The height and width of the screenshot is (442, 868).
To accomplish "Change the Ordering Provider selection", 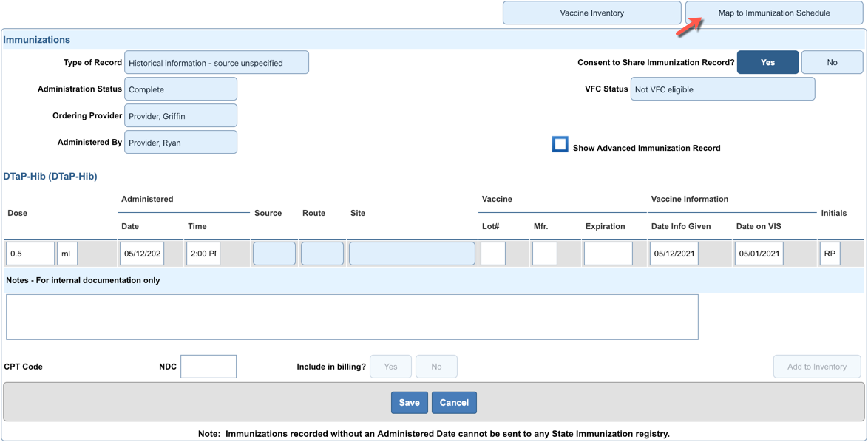I will (x=180, y=116).
